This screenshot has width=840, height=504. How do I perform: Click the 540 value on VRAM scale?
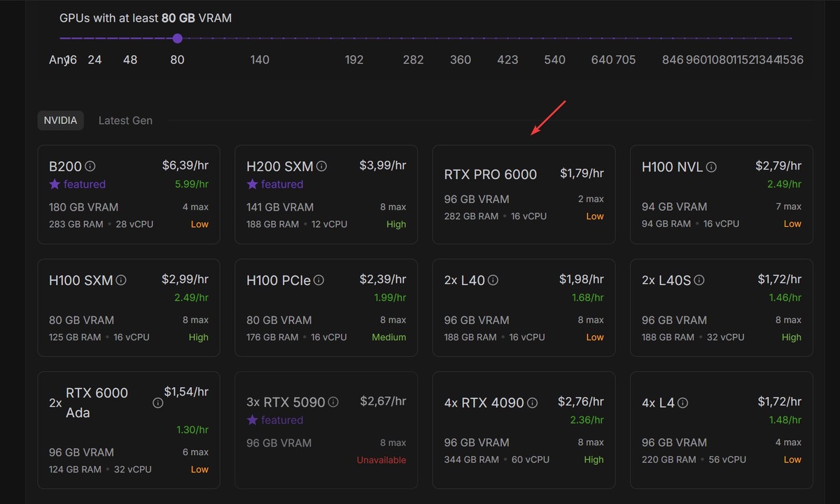(x=554, y=60)
